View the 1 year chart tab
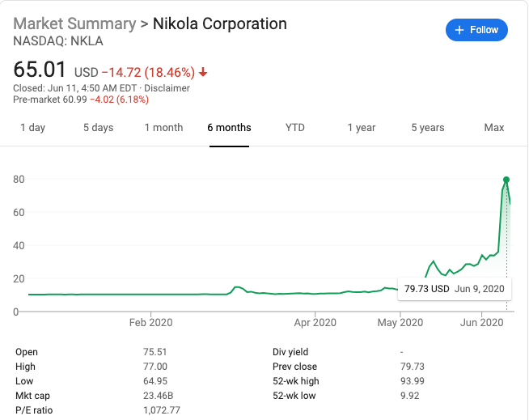 click(x=362, y=127)
